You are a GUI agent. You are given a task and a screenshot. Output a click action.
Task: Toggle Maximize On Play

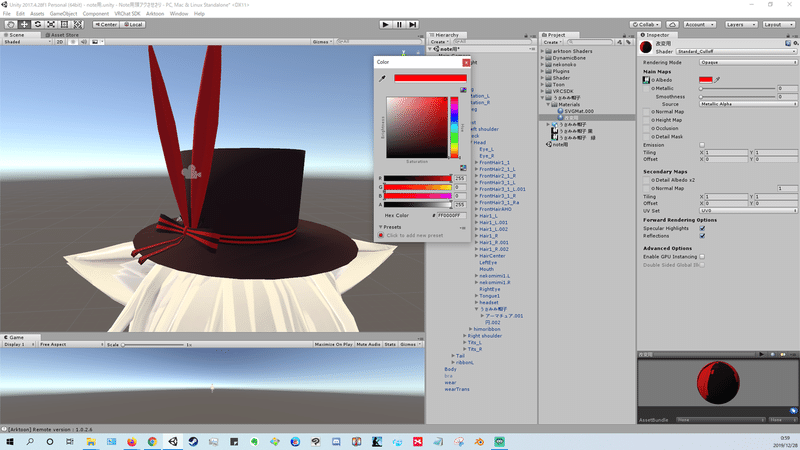333,344
